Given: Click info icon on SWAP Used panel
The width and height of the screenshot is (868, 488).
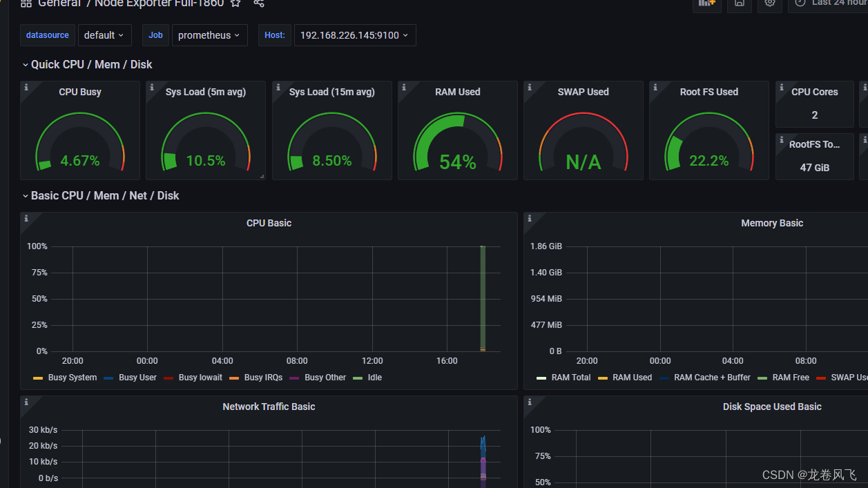Looking at the screenshot, I should click(x=530, y=88).
